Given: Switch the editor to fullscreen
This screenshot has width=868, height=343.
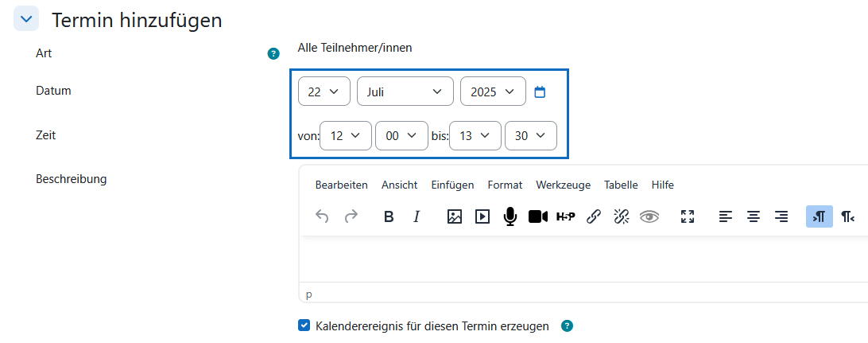Looking at the screenshot, I should coord(688,216).
